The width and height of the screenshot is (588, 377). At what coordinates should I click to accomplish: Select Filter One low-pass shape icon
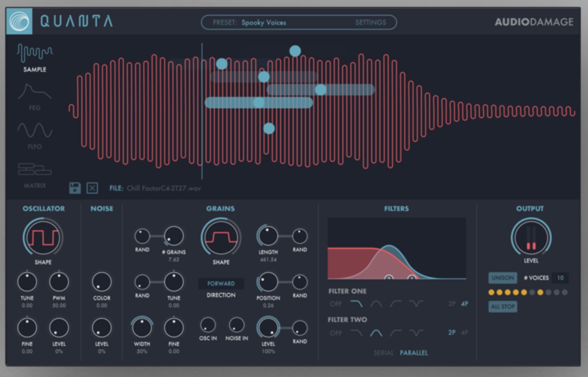pyautogui.click(x=356, y=303)
